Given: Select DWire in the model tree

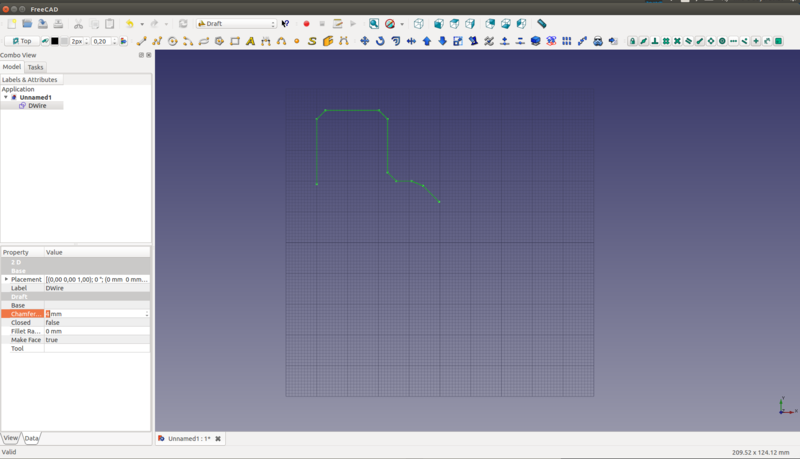Looking at the screenshot, I should [x=37, y=105].
